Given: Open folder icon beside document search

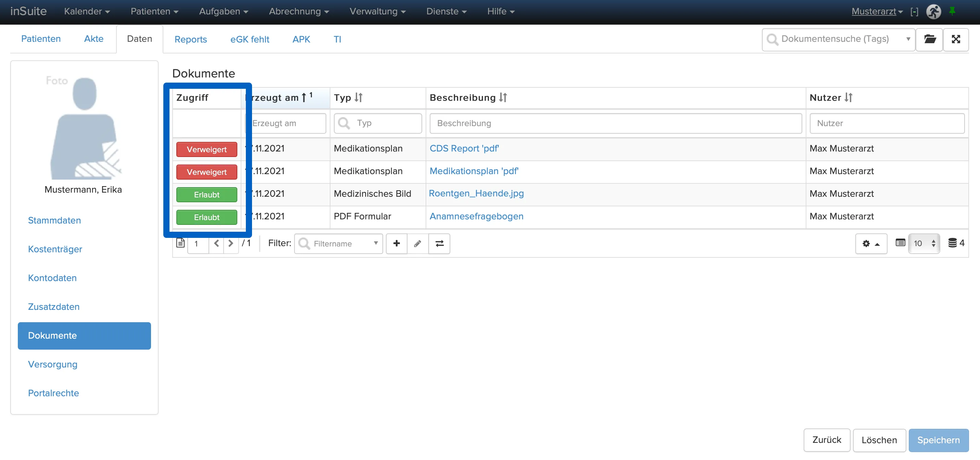Looking at the screenshot, I should (929, 39).
